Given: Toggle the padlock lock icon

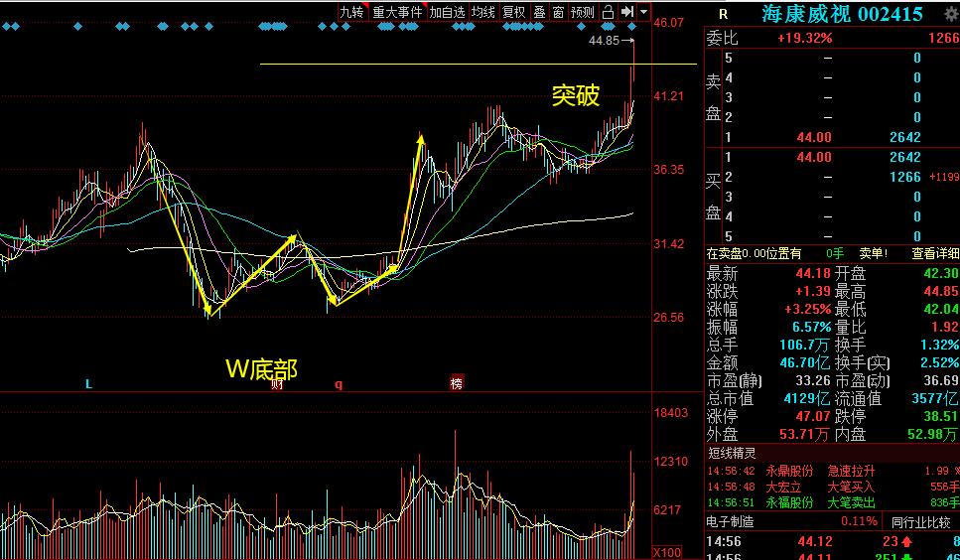Looking at the screenshot, I should coord(608,12).
